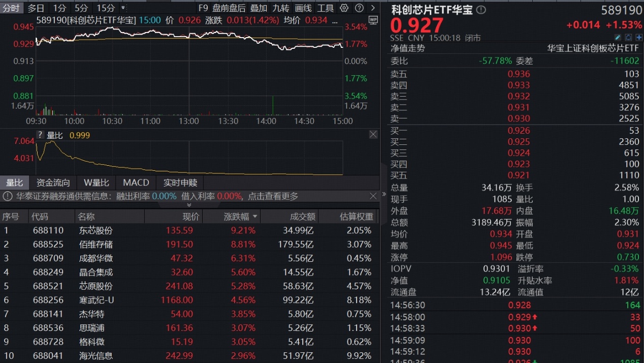Set price alert with bell icon

tap(628, 38)
